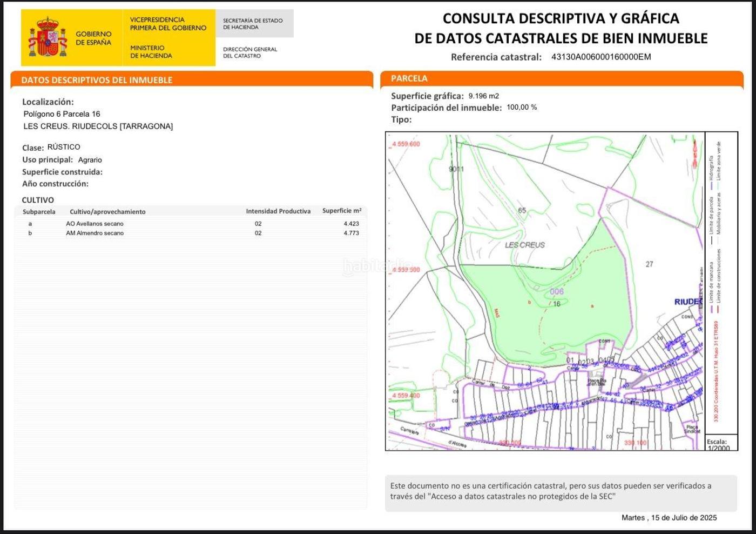Click the Secretaría de Estado de Hacienda box
Screen dimensions: 756x534
(x=253, y=24)
